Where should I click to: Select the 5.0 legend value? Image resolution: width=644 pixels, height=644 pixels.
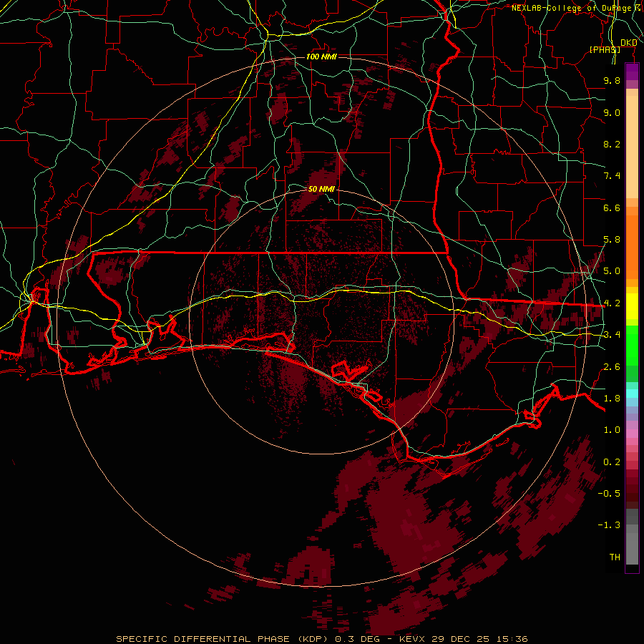click(x=612, y=271)
